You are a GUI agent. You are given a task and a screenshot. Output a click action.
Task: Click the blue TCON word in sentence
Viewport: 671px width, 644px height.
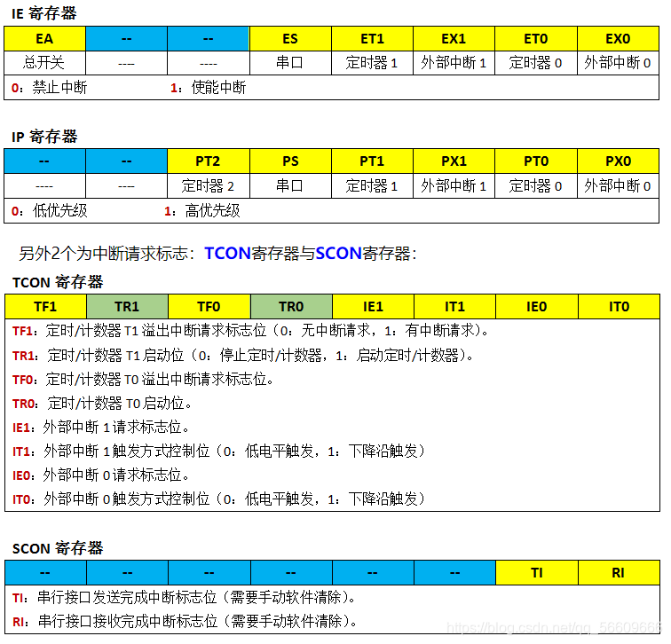227,253
